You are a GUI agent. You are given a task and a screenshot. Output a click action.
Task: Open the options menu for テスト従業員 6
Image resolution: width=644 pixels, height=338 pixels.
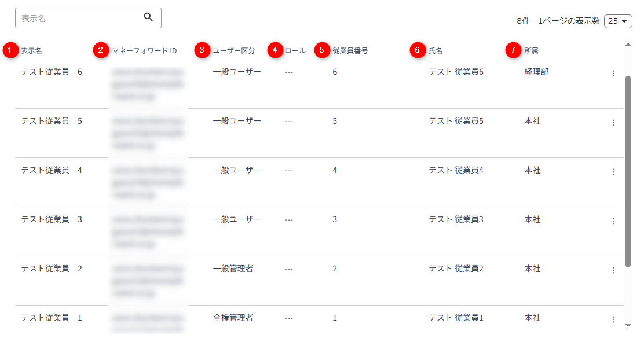click(613, 74)
